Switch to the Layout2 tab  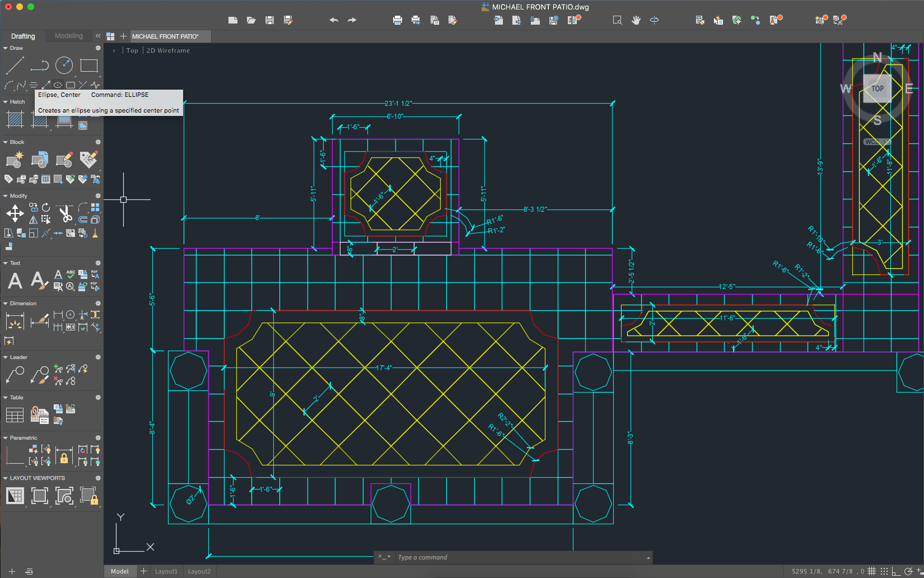pyautogui.click(x=199, y=571)
